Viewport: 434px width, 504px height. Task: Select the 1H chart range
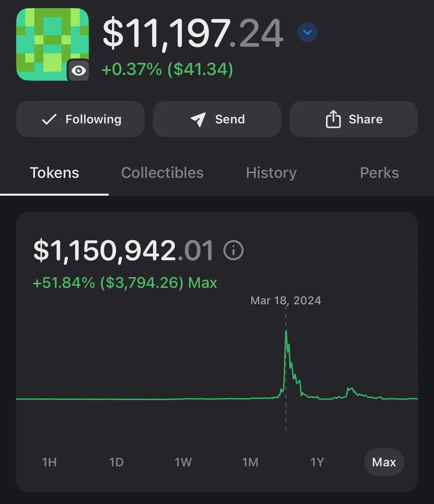49,462
